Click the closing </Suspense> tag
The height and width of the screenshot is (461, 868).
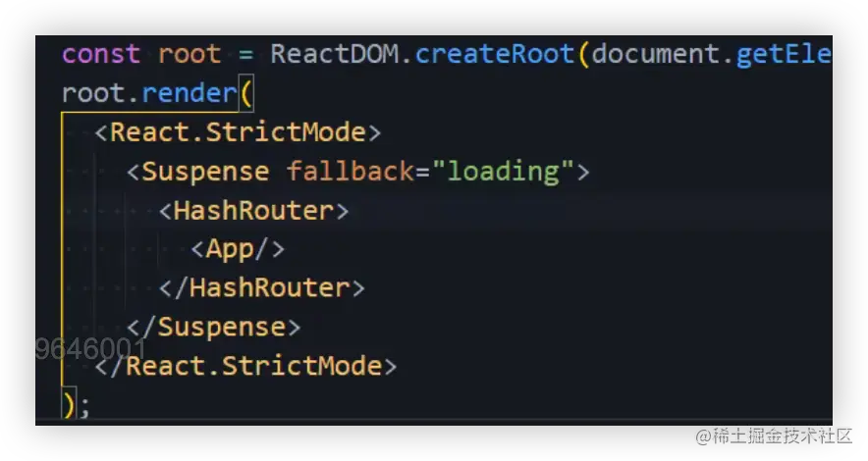[x=214, y=328]
